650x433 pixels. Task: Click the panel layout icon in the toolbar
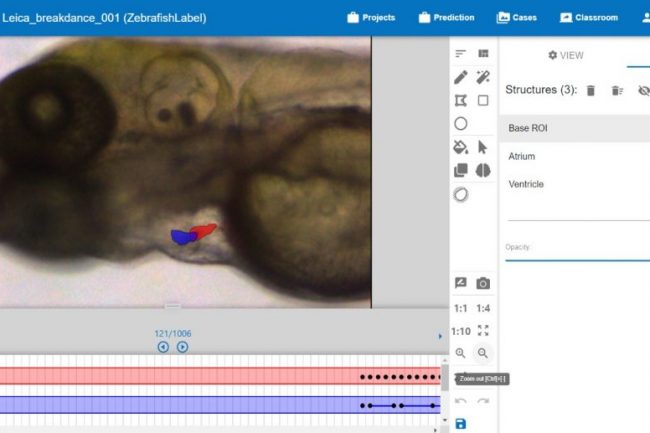pyautogui.click(x=483, y=53)
